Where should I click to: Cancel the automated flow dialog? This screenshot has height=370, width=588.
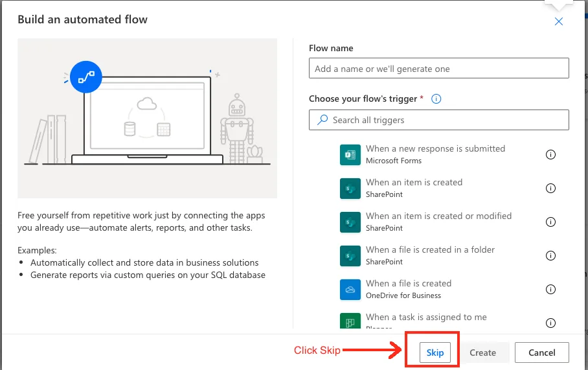pyautogui.click(x=541, y=353)
